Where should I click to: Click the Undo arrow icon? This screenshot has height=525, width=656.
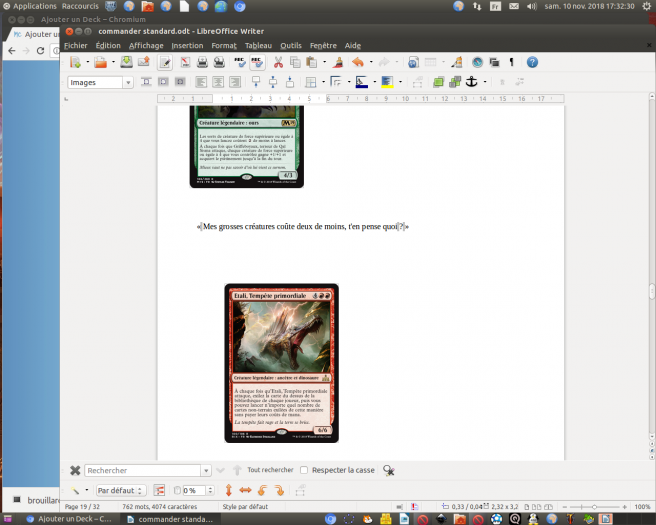tap(358, 62)
